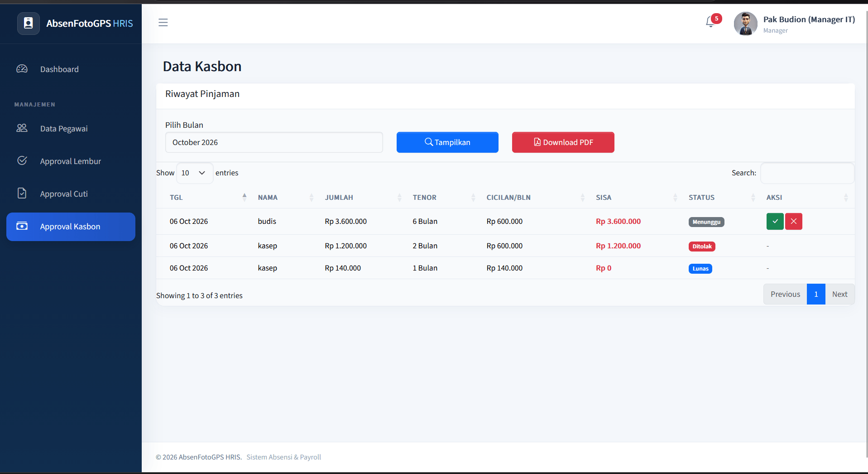Approve budis kasbon with green check
This screenshot has height=474, width=868.
(775, 222)
